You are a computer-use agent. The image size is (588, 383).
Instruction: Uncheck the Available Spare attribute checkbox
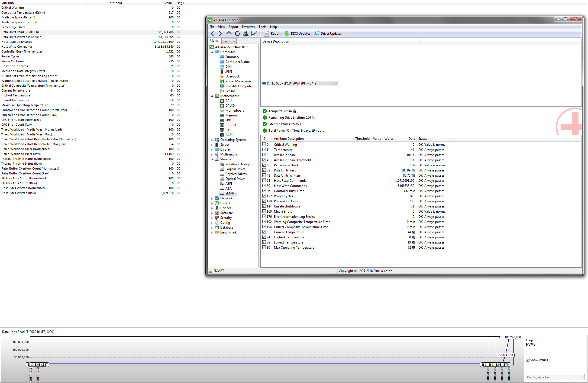click(x=264, y=155)
